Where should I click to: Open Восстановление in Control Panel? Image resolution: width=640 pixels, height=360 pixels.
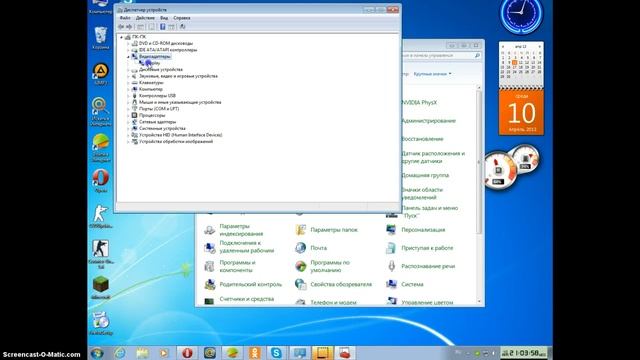(422, 139)
